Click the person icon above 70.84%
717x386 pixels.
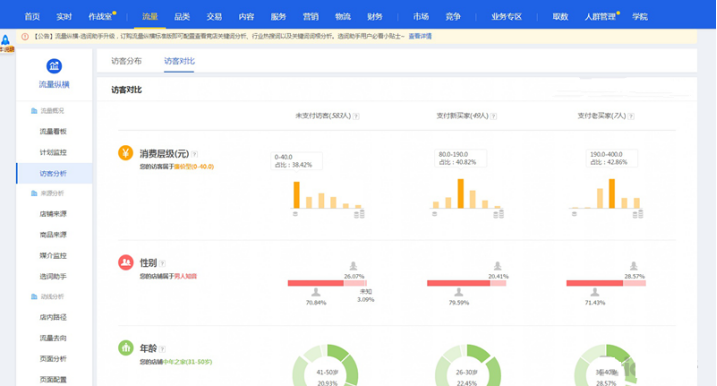coord(316,292)
